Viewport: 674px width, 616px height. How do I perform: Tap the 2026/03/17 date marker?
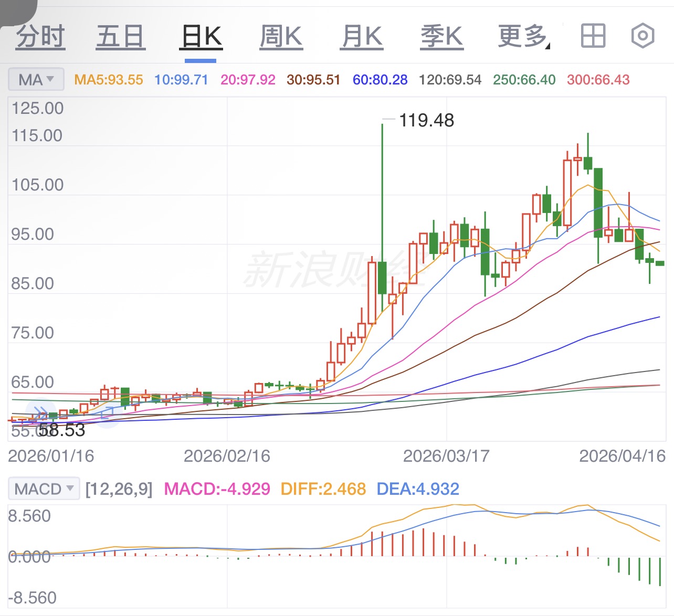pos(446,456)
